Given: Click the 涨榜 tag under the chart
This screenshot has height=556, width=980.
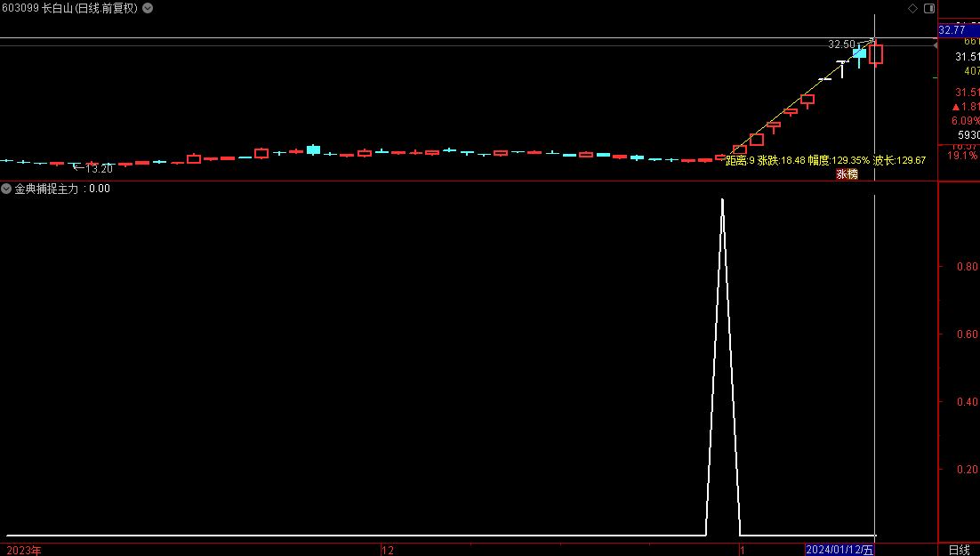Looking at the screenshot, I should pyautogui.click(x=847, y=174).
